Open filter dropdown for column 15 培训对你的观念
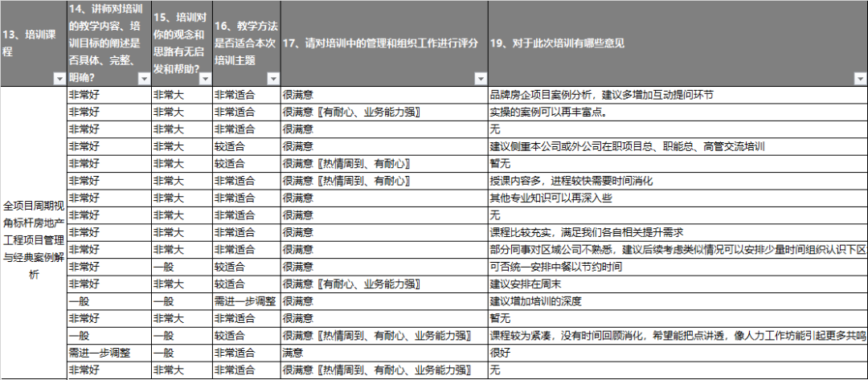The height and width of the screenshot is (380, 868). (x=206, y=80)
